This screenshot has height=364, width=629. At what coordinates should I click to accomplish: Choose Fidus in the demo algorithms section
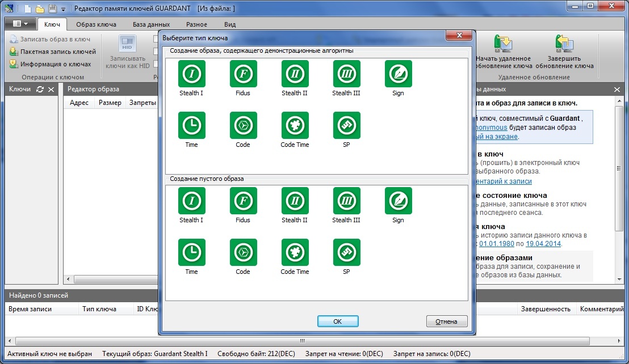243,74
